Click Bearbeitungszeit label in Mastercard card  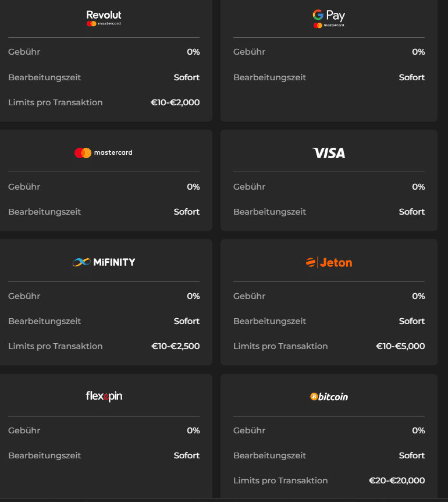pyautogui.click(x=44, y=212)
